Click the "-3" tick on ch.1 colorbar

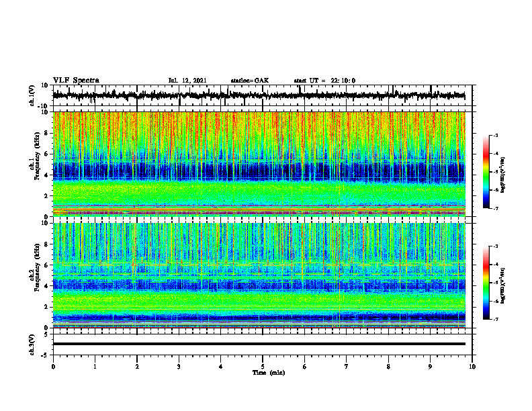tap(495, 136)
